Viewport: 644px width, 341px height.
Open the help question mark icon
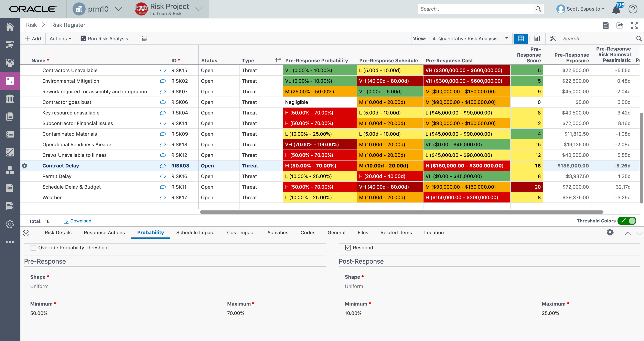coord(633,9)
